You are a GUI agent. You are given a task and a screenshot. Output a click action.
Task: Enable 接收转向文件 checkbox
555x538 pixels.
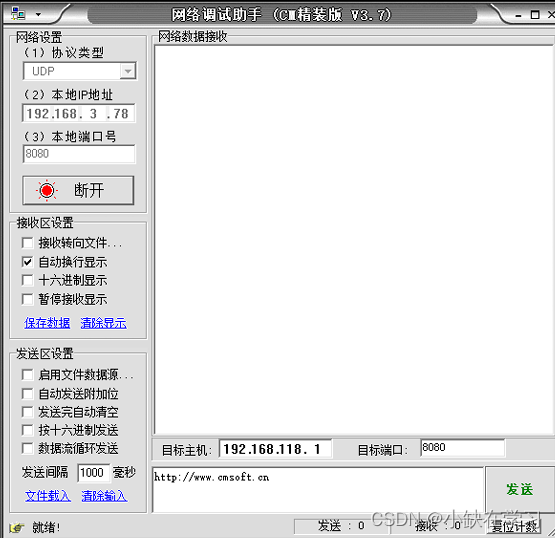(x=27, y=243)
